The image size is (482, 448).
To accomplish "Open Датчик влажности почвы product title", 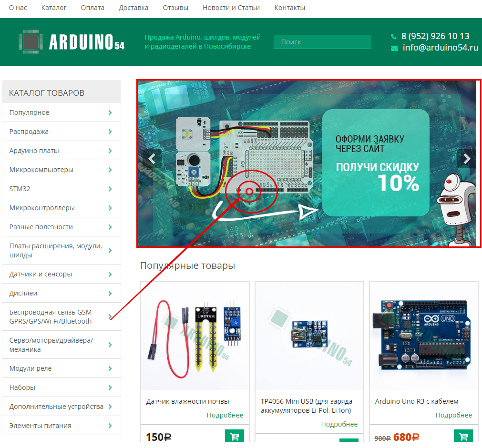I will pyautogui.click(x=187, y=401).
